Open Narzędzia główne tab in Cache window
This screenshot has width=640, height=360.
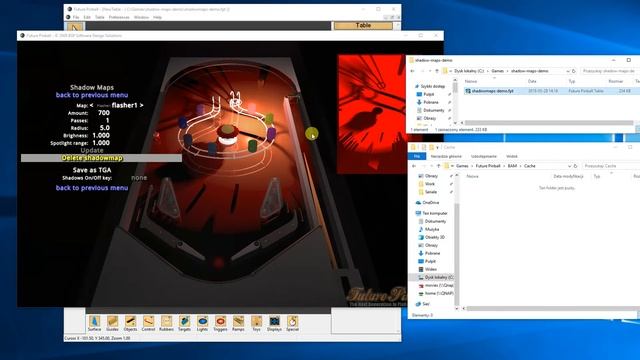click(446, 156)
